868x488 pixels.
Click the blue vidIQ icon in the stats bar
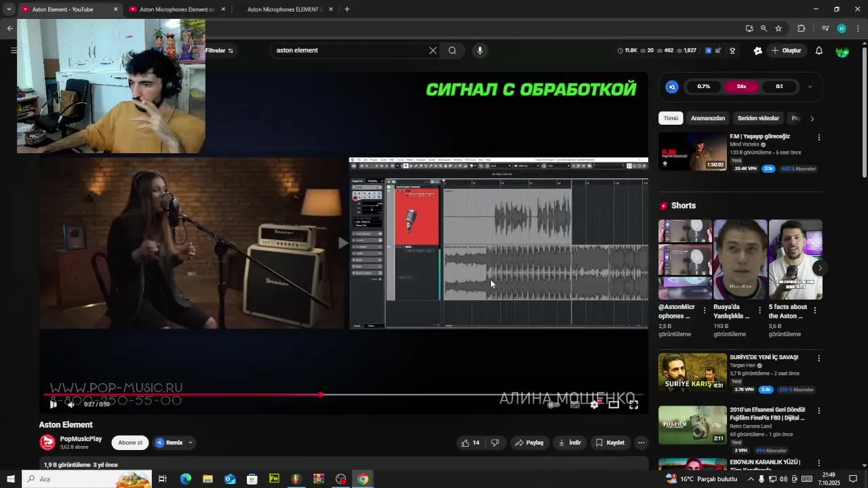click(x=709, y=50)
